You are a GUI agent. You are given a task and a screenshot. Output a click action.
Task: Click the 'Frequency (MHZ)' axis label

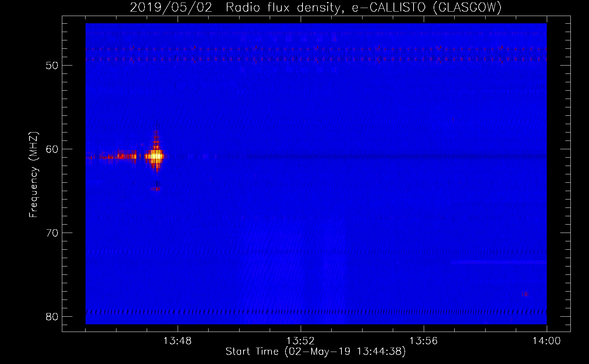coord(33,175)
